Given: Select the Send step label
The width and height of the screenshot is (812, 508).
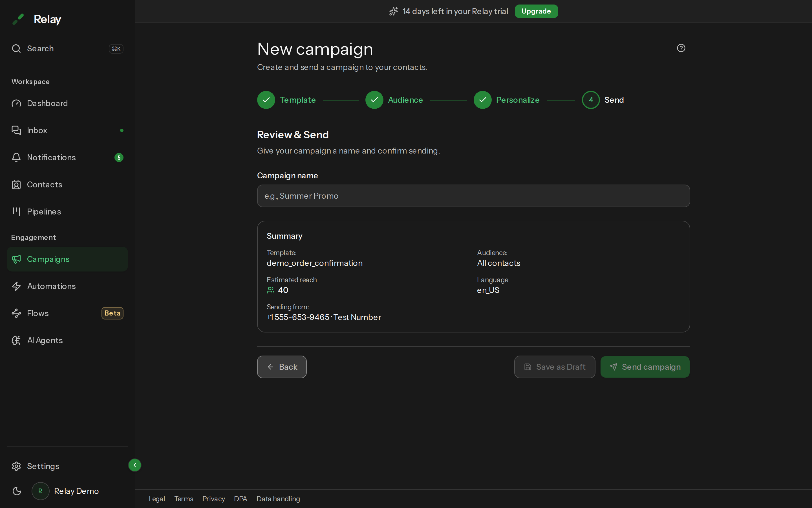Looking at the screenshot, I should coord(614,100).
